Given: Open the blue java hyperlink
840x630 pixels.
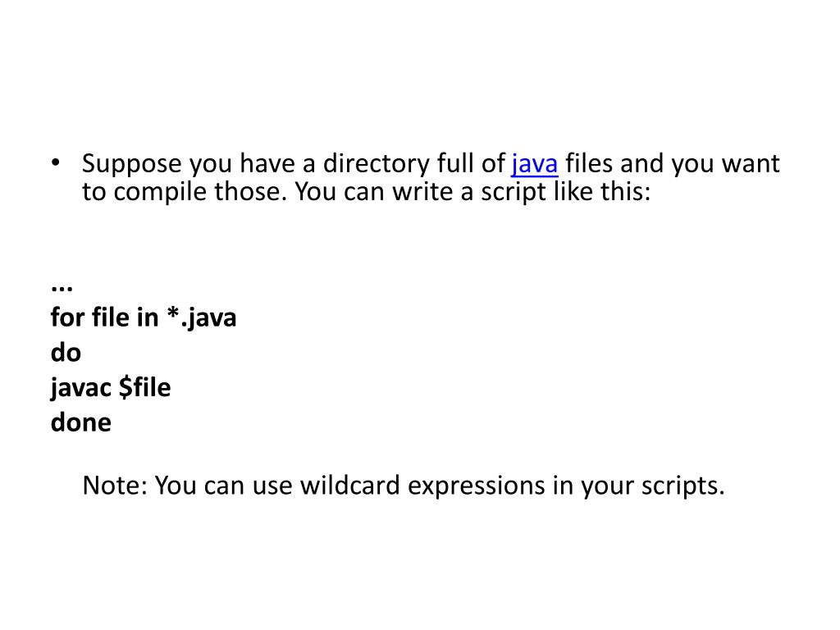Looking at the screenshot, I should click(535, 164).
